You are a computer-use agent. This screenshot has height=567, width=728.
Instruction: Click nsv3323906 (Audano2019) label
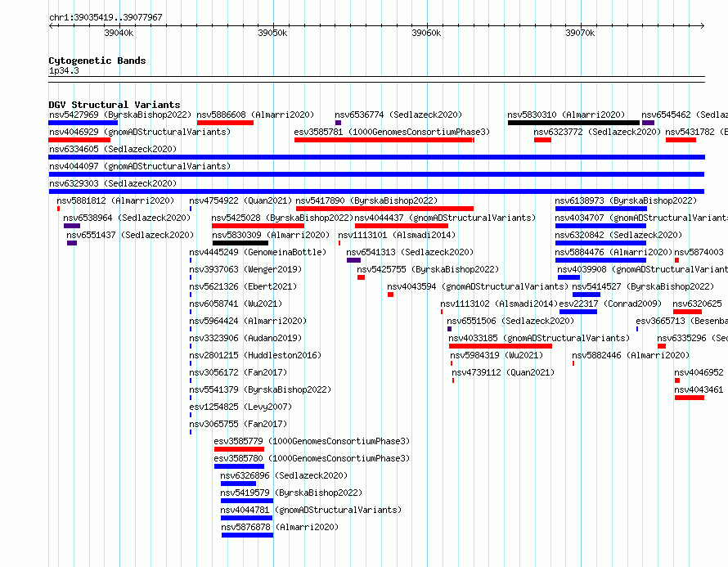tap(245, 338)
